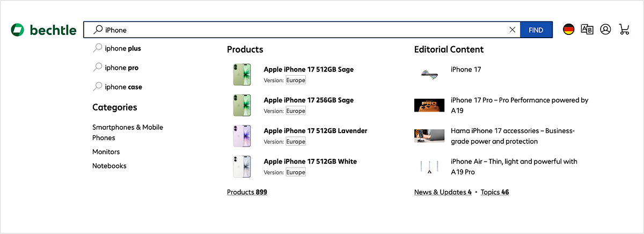Viewport: 644px width, 234px height.
Task: Open Apple iPhone 17 512GB Lavender thumbnail
Action: pyautogui.click(x=241, y=136)
